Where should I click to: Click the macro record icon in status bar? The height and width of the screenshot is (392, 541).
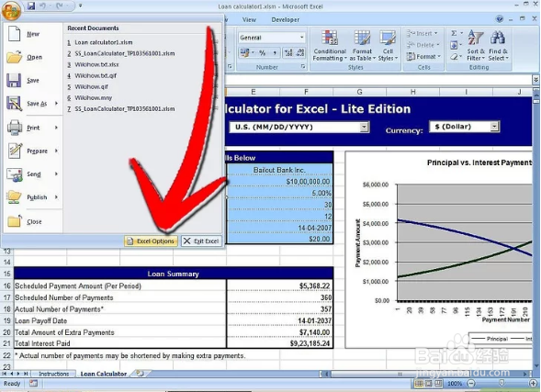coord(33,383)
